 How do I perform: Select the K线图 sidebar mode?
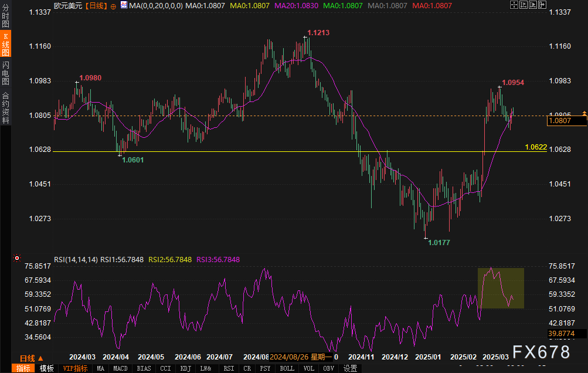point(5,44)
